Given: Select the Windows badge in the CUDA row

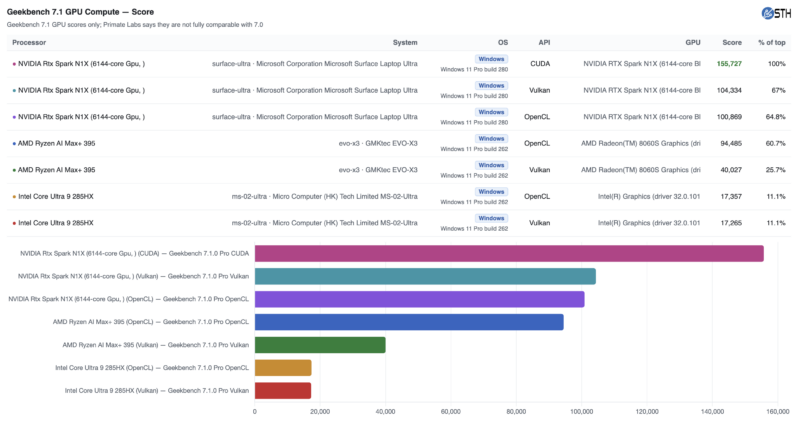Looking at the screenshot, I should tap(491, 59).
